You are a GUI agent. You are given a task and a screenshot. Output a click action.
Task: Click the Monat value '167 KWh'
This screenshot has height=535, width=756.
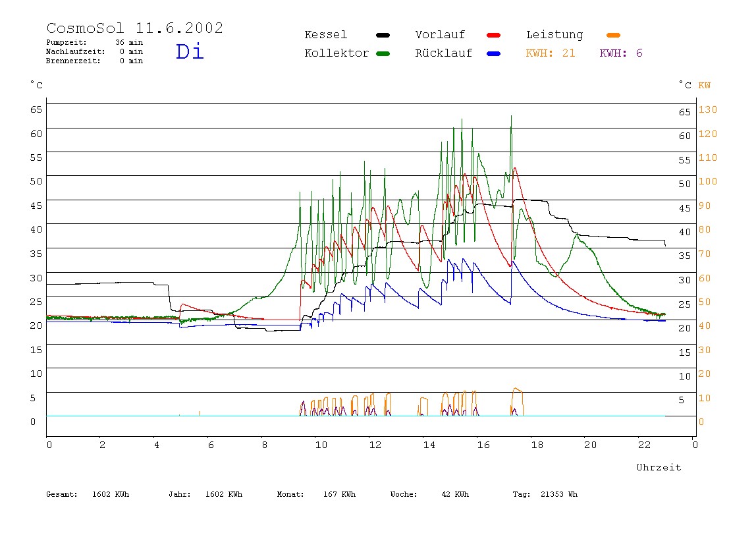[x=339, y=494]
